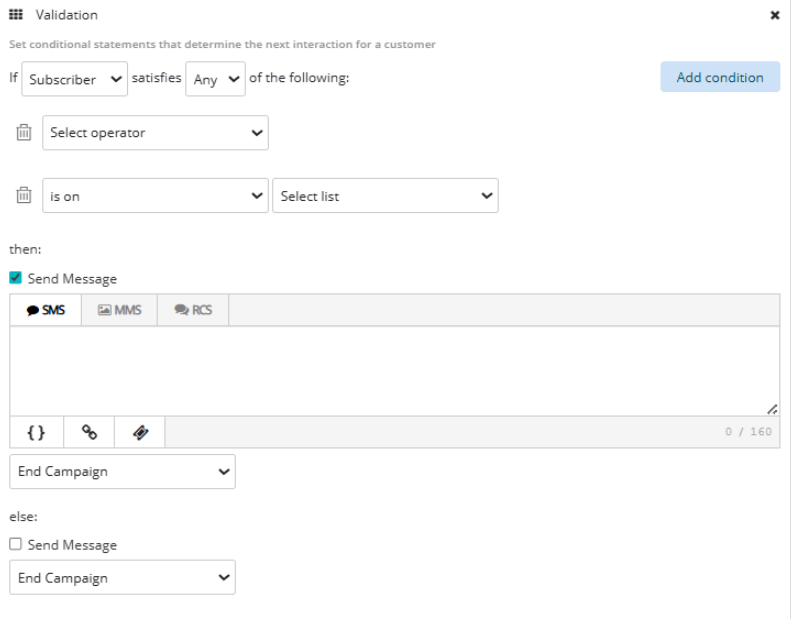
Task: Click the coupon ticket icon
Action: tap(140, 432)
